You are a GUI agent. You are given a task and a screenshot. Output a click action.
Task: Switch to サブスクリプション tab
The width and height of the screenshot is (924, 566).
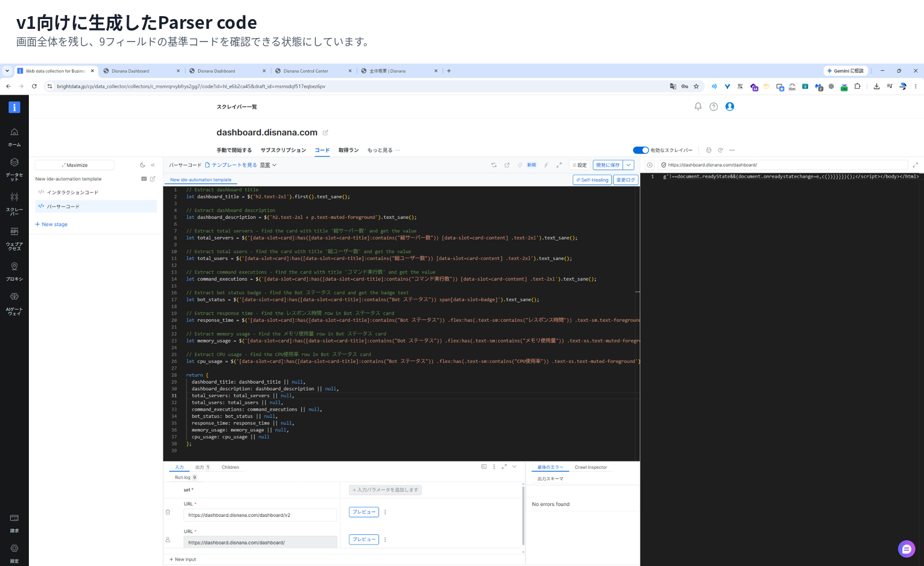283,150
